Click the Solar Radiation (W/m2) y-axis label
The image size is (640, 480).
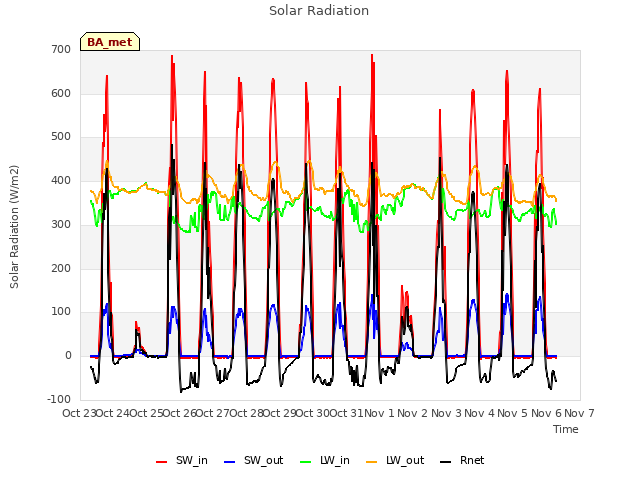[x=14, y=227]
